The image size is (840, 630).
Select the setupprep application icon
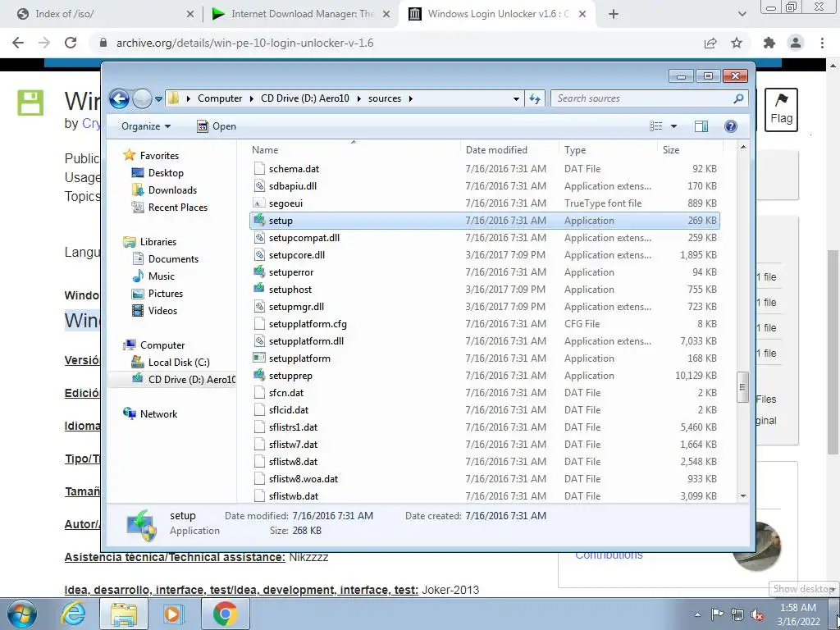point(259,376)
